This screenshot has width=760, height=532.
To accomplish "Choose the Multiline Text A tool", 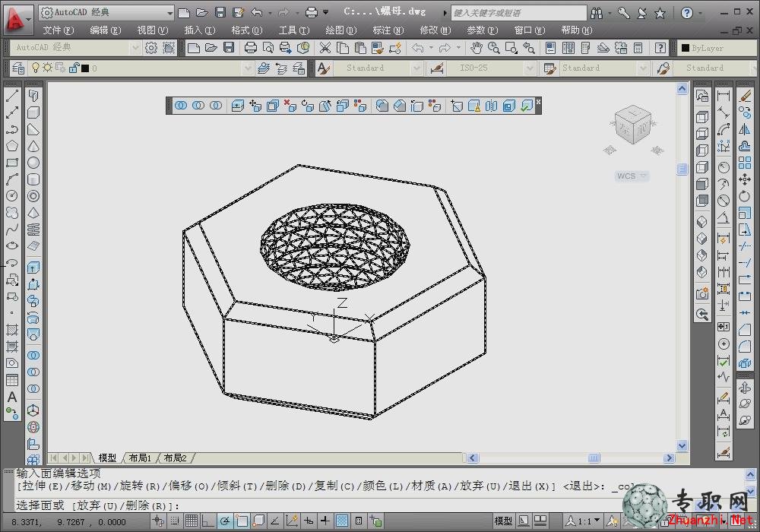I will [12, 397].
